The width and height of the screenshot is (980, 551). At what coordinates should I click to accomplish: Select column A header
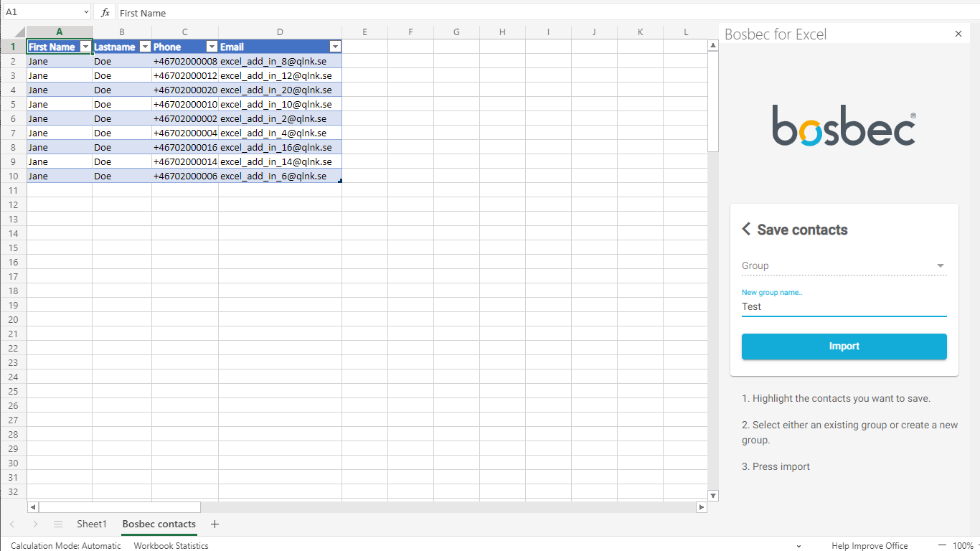click(x=60, y=32)
